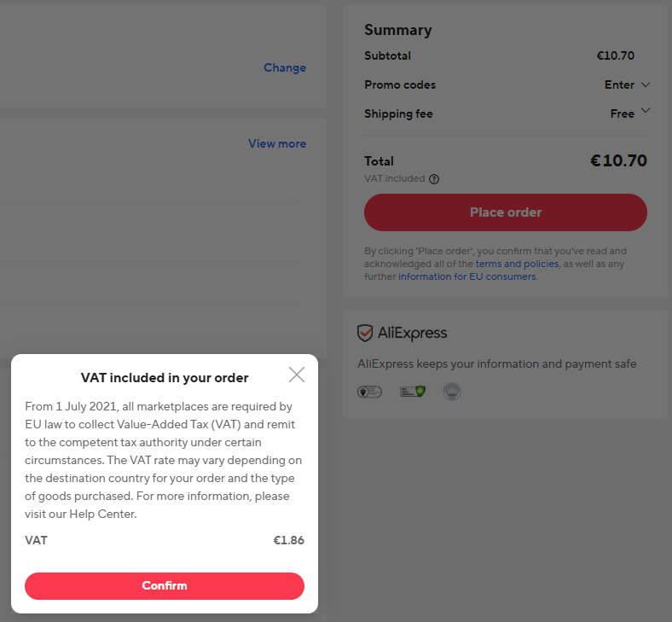Click the green shield security badge
This screenshot has height=622, width=672.
(413, 392)
